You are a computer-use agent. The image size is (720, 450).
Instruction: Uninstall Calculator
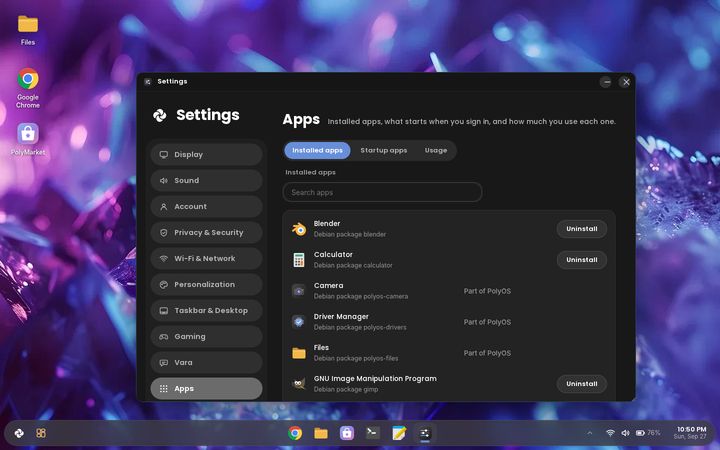[582, 260]
